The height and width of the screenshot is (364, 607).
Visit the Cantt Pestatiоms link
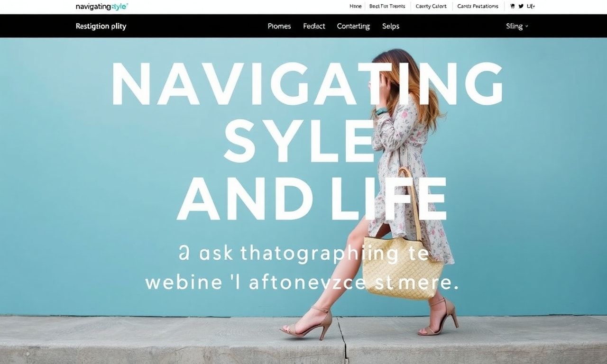[478, 6]
